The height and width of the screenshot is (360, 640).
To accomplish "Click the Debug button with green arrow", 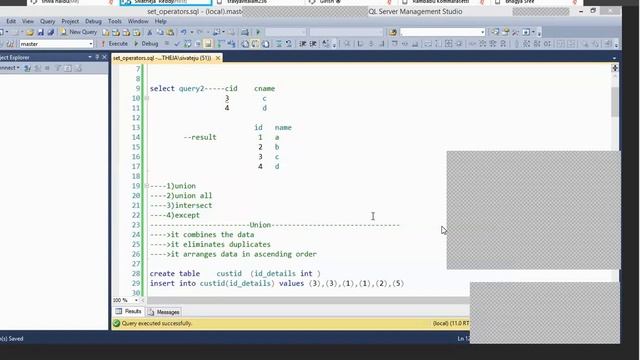I will (x=146, y=44).
